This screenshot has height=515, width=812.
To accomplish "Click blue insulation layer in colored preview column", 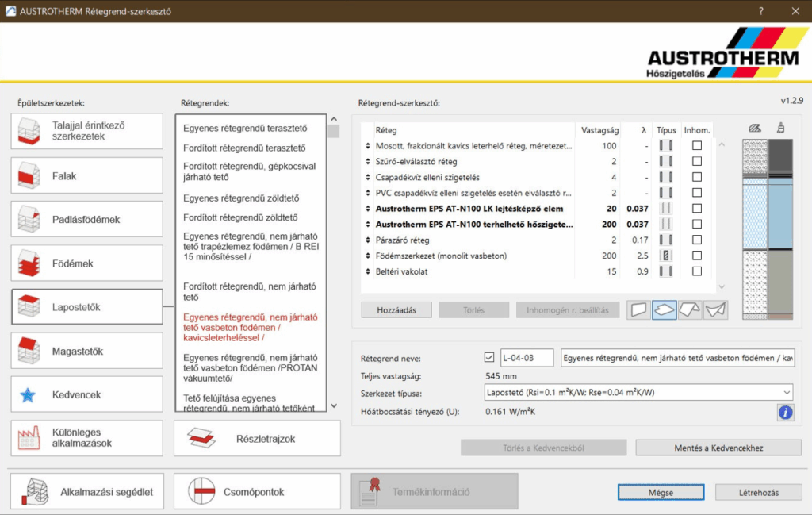I will click(780, 215).
